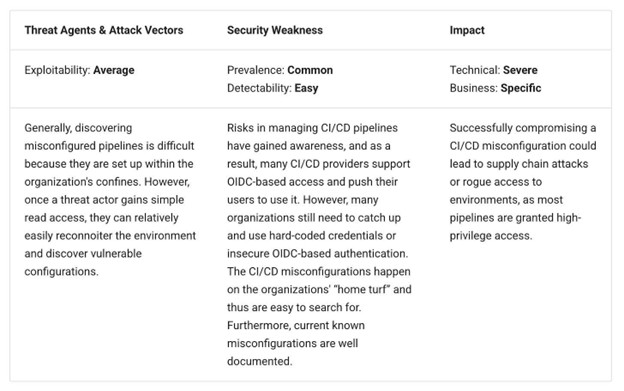Click the bold word Severe

point(520,70)
